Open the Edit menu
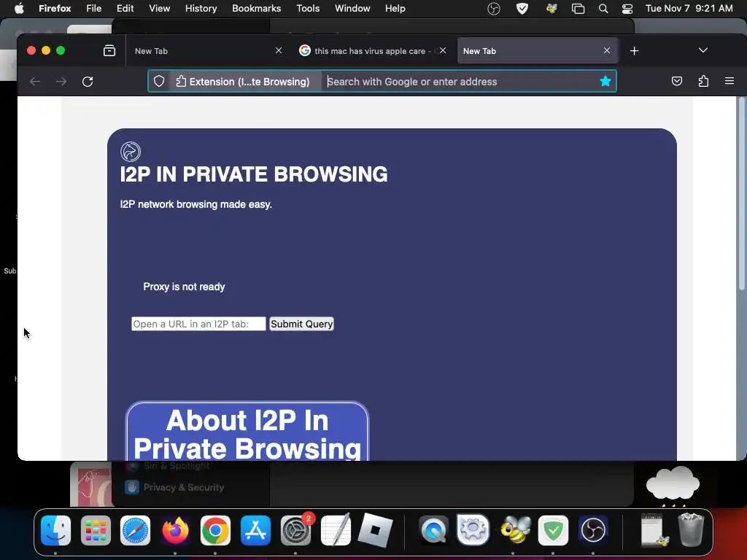 (x=125, y=9)
